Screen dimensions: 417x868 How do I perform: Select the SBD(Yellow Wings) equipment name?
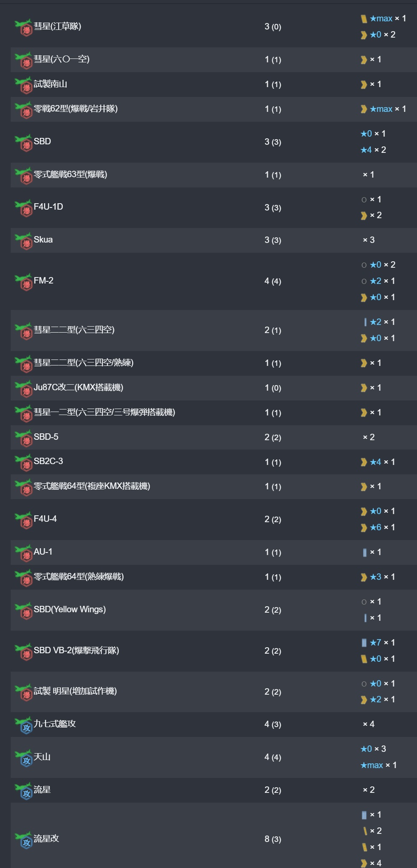point(70,610)
